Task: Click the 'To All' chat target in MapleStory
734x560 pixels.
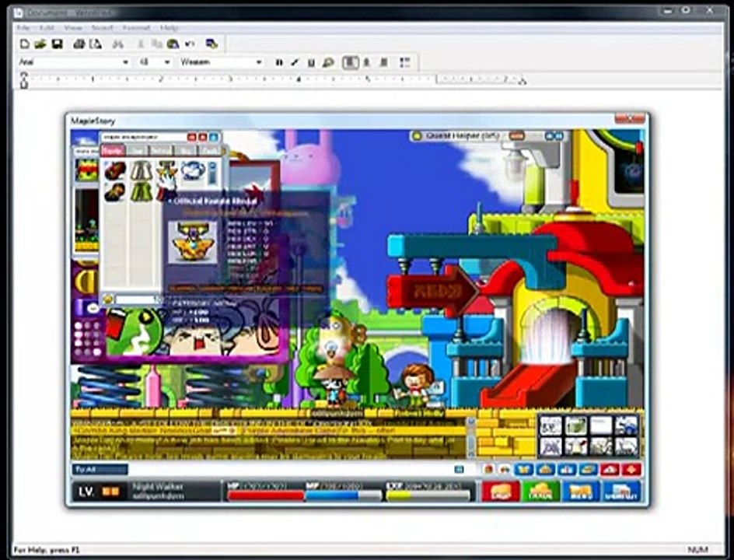Action: (100, 470)
